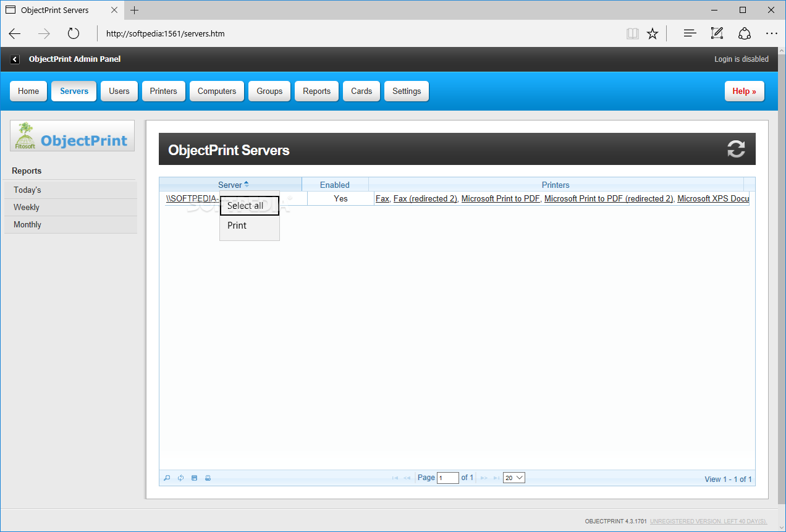This screenshot has height=532, width=786.
Task: Open browser More actions ellipsis
Action: 772,33
